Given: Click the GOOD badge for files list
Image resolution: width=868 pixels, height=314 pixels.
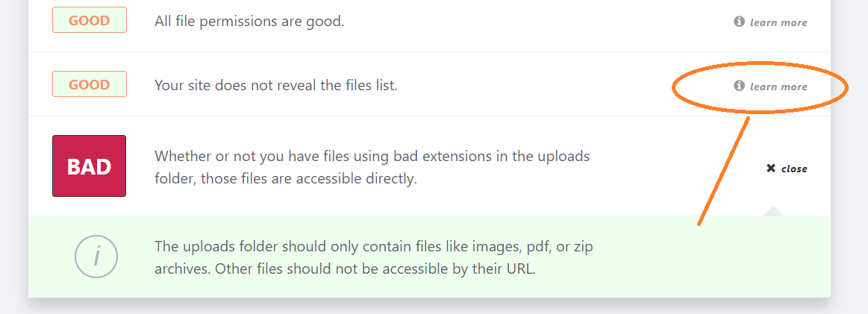Looking at the screenshot, I should (90, 84).
